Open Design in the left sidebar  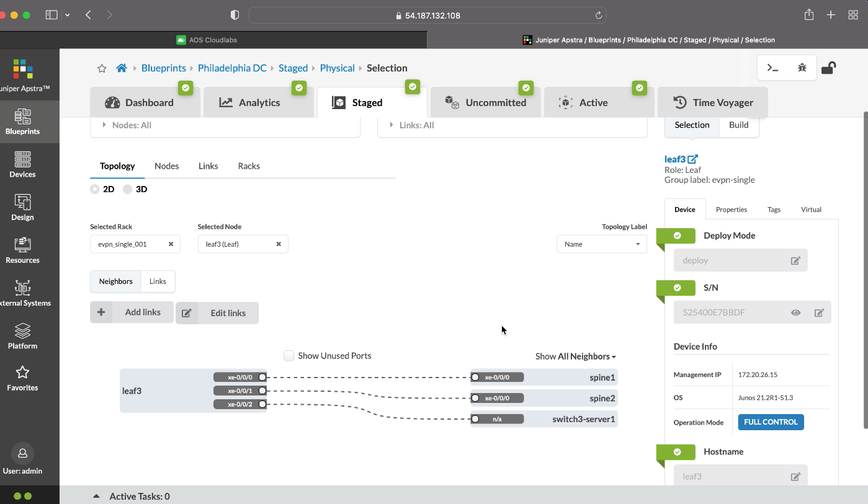click(23, 207)
